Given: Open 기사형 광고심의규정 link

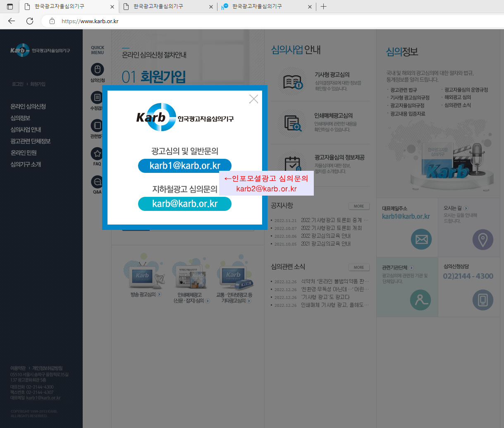Looking at the screenshot, I should 410,98.
